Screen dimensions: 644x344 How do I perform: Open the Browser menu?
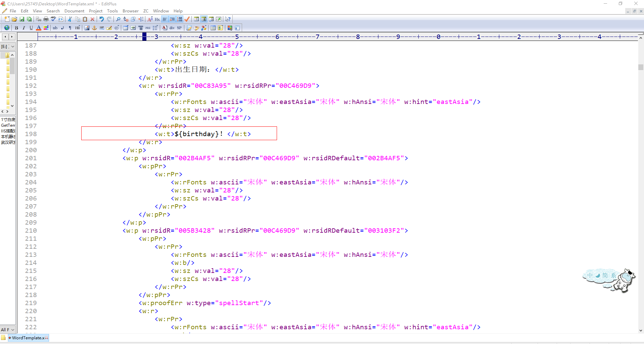click(x=130, y=11)
